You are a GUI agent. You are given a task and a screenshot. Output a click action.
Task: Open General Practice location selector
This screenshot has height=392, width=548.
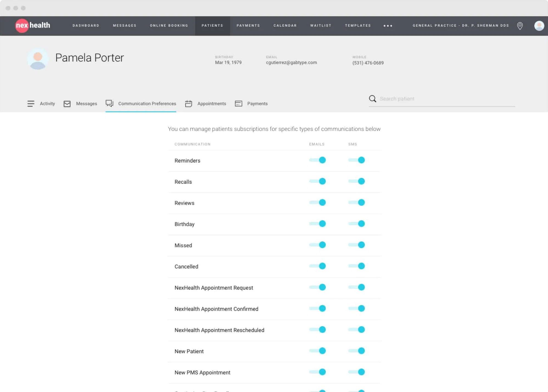[x=460, y=26]
